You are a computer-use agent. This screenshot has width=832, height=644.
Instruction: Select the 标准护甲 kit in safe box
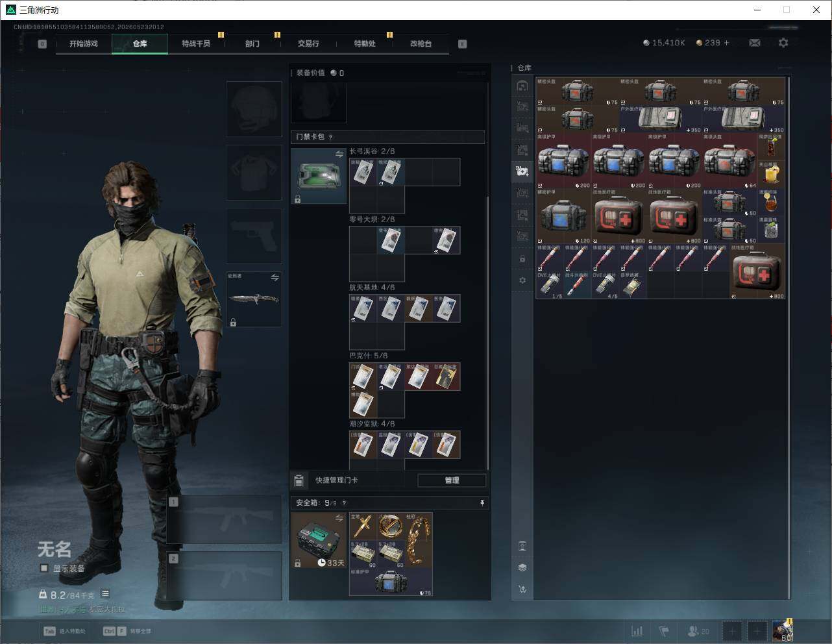click(x=391, y=582)
